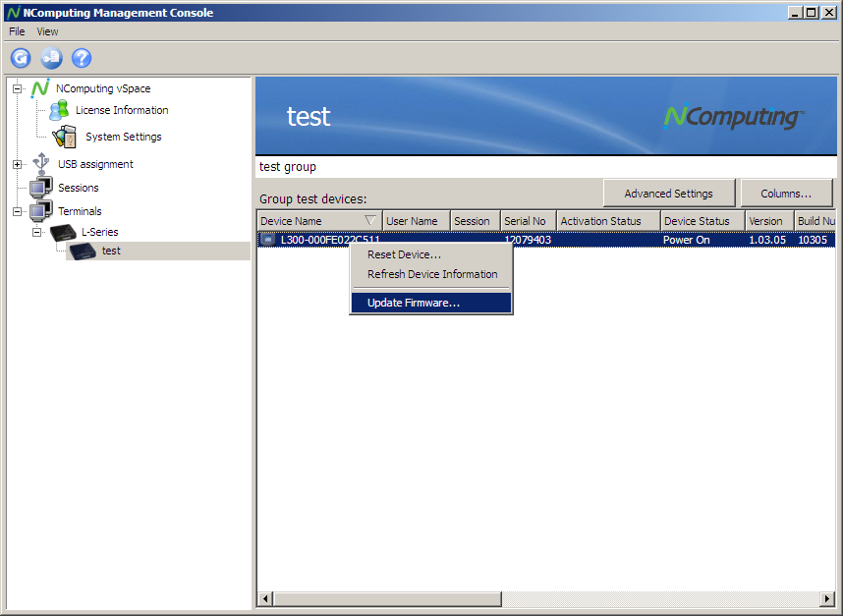
Task: Click the Advanced Settings button
Action: pos(669,194)
